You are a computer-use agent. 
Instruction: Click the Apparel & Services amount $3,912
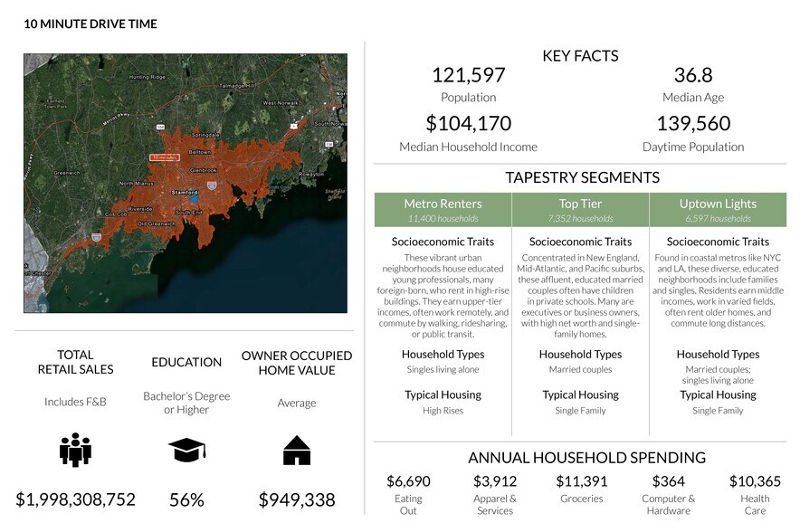pyautogui.click(x=495, y=481)
